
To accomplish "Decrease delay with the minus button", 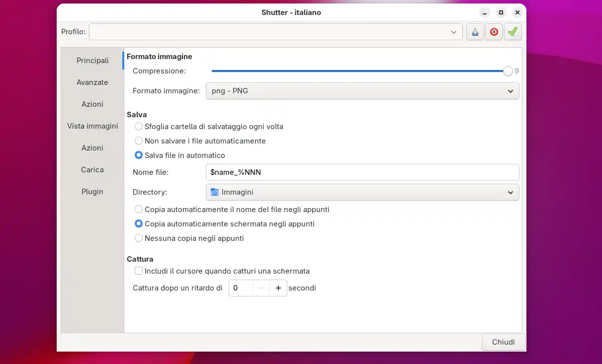I will [x=261, y=288].
